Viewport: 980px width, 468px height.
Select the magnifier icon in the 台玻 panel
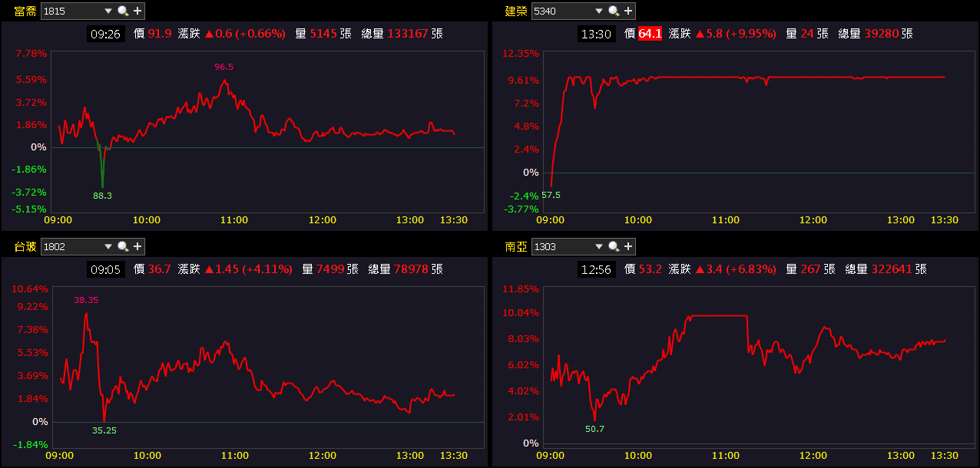point(122,246)
